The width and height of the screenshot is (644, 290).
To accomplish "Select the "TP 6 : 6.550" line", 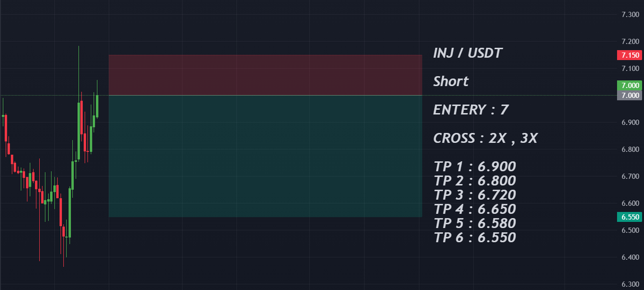I will (x=474, y=237).
